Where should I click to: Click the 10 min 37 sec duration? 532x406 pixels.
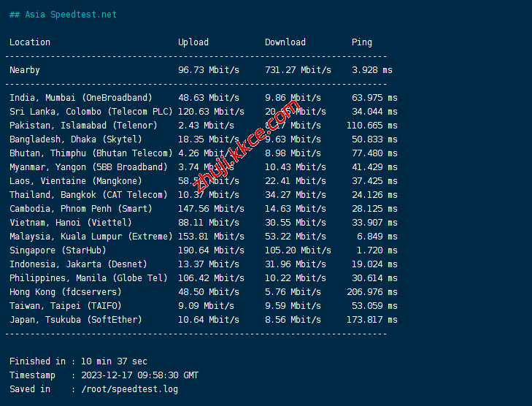click(114, 361)
